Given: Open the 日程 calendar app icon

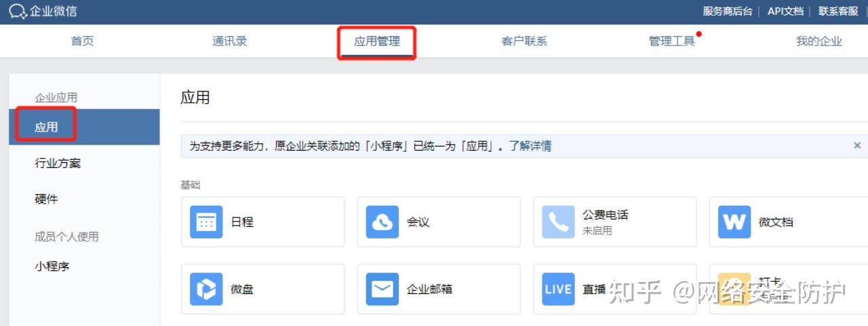Looking at the screenshot, I should coord(206,222).
